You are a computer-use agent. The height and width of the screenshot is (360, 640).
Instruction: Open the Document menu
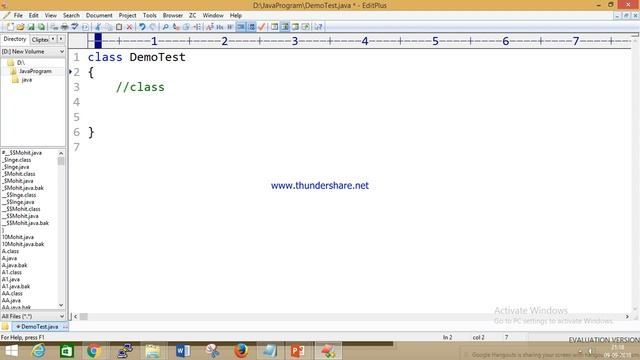(x=99, y=16)
